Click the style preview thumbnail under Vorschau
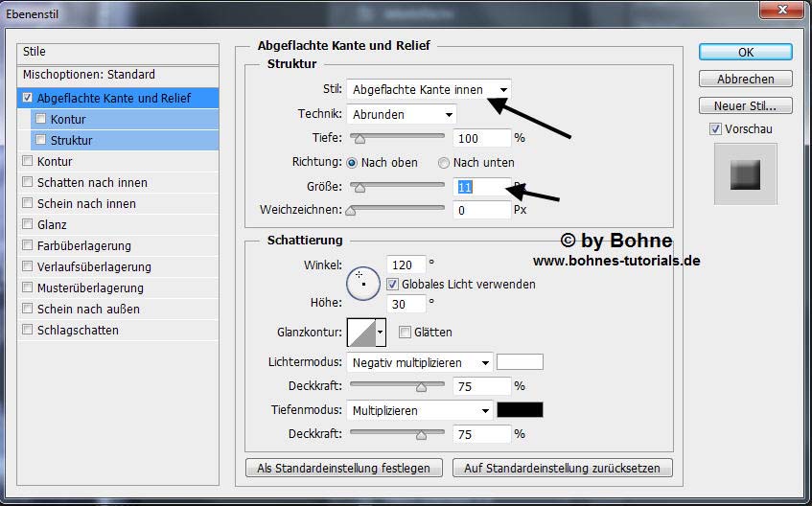Screen dimensions: 812x506 [x=745, y=173]
